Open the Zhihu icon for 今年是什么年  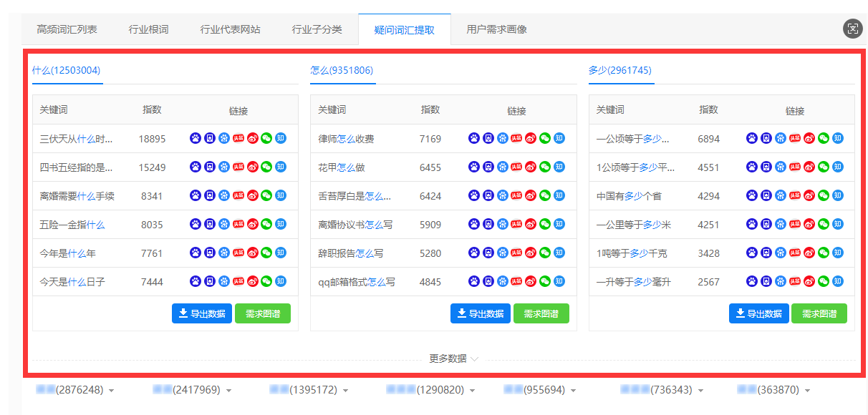point(281,253)
